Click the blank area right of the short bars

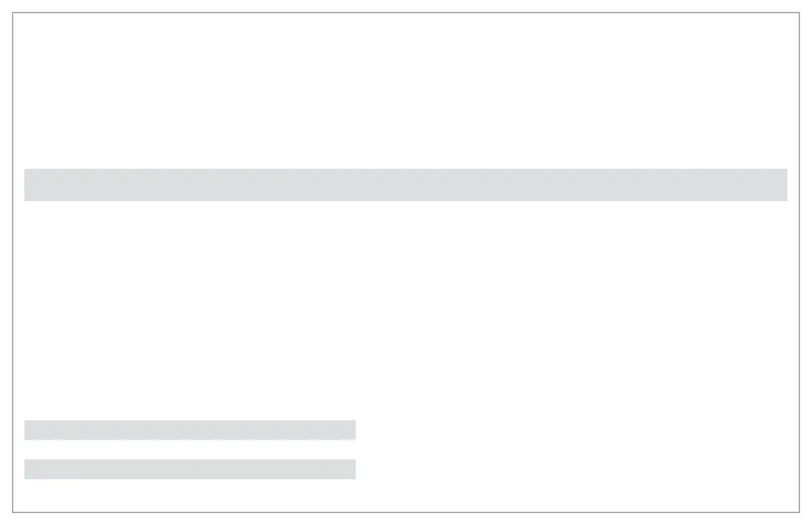point(576,449)
